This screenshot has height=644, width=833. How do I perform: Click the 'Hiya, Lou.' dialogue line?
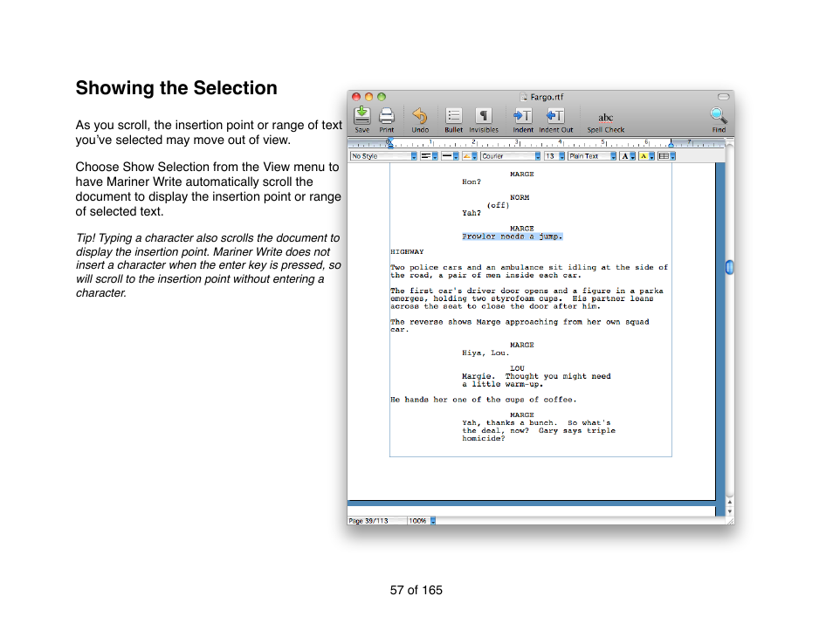click(485, 353)
